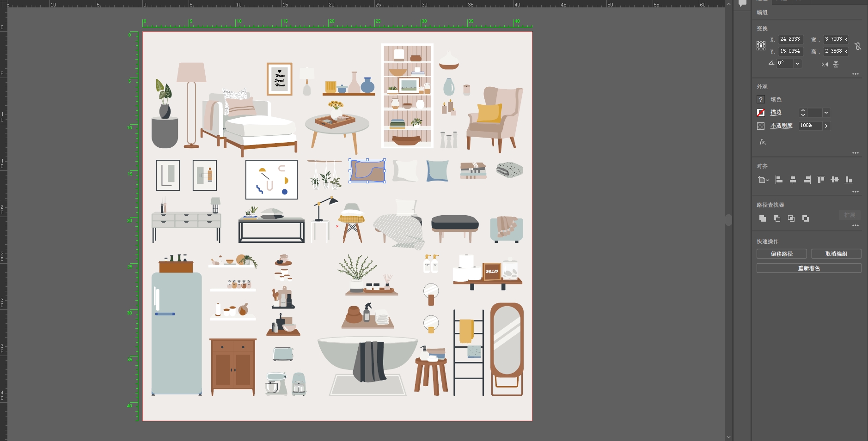Click the 不透明度 opacity checker swatch
Viewport: 868px width, 441px height.
(x=761, y=126)
